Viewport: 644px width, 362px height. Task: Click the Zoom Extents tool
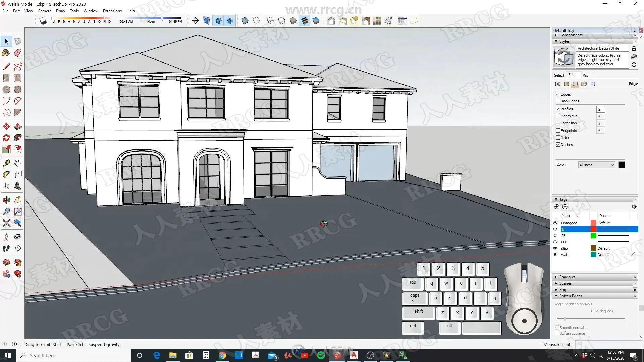[x=6, y=223]
